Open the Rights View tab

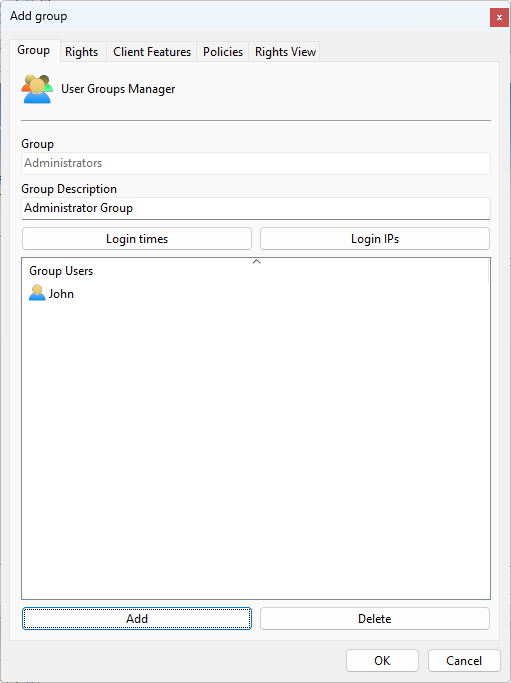285,52
